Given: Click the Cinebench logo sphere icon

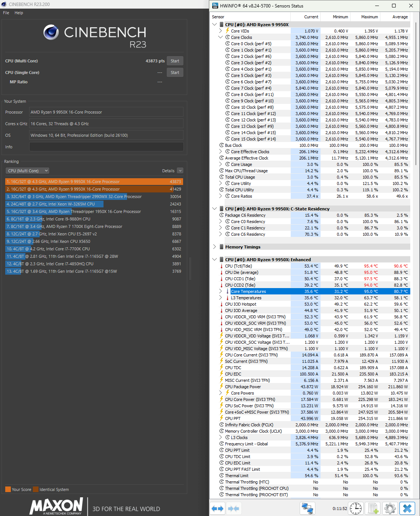Looking at the screenshot, I should pos(51,33).
